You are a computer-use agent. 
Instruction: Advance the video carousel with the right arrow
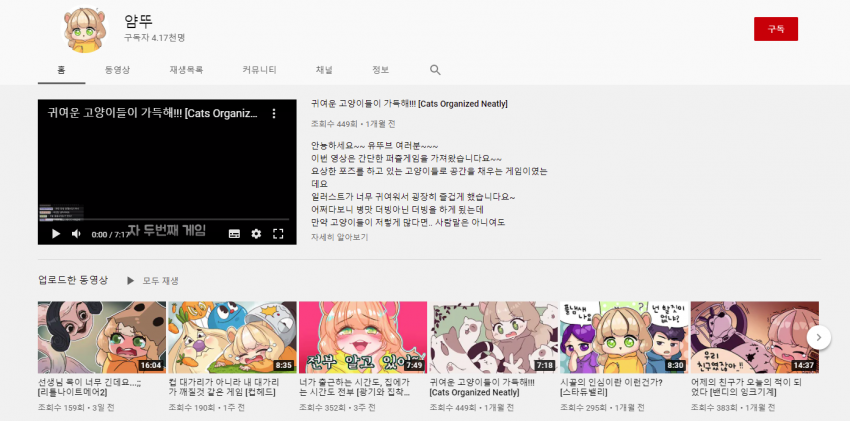pos(819,338)
